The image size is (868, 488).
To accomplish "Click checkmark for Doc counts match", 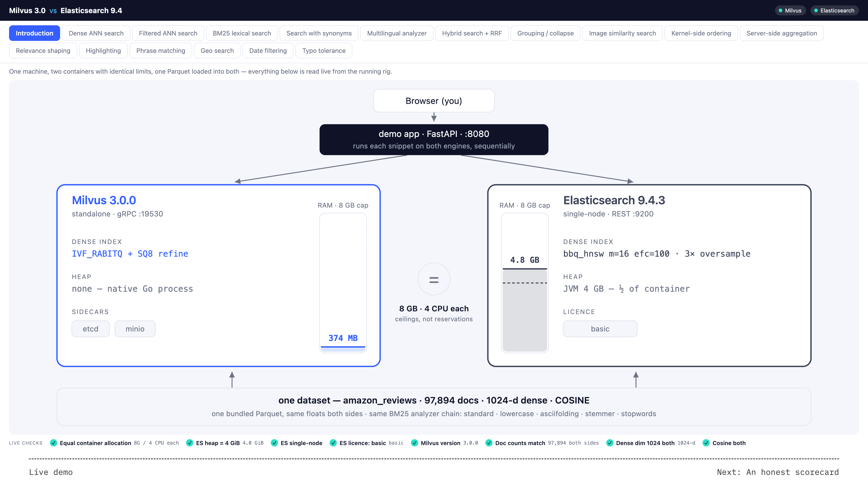I will [x=489, y=443].
